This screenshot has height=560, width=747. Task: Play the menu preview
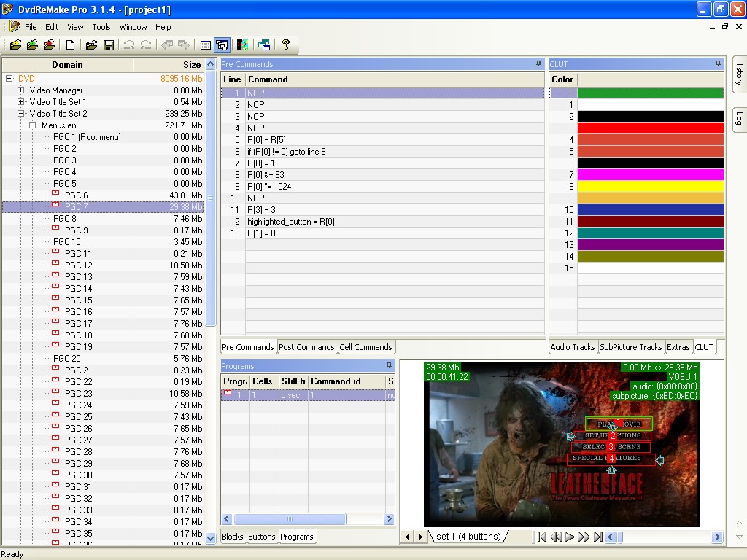coord(570,537)
